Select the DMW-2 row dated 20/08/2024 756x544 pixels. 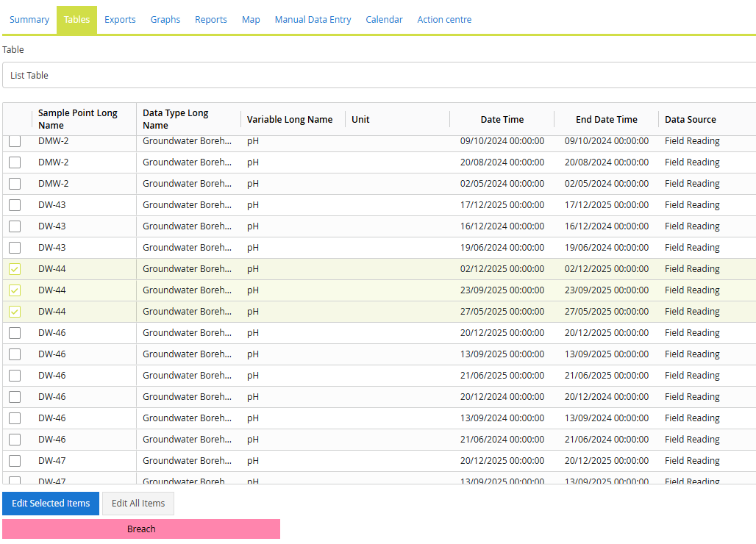pyautogui.click(x=15, y=162)
